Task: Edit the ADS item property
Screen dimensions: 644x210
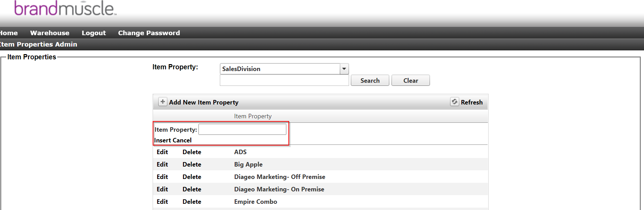Action: coord(162,152)
